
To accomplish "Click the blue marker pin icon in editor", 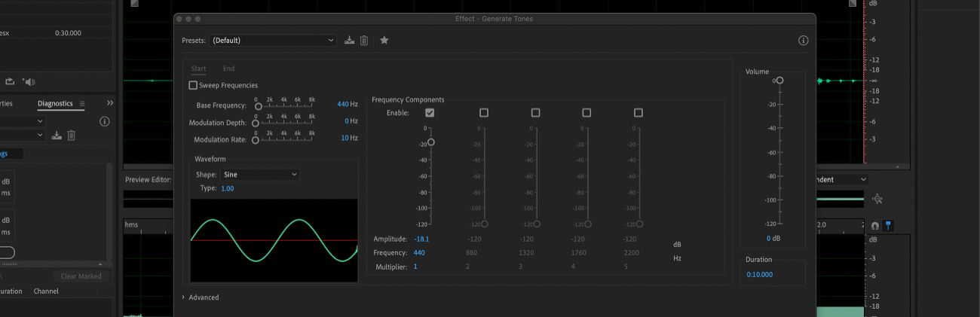I will [x=888, y=225].
